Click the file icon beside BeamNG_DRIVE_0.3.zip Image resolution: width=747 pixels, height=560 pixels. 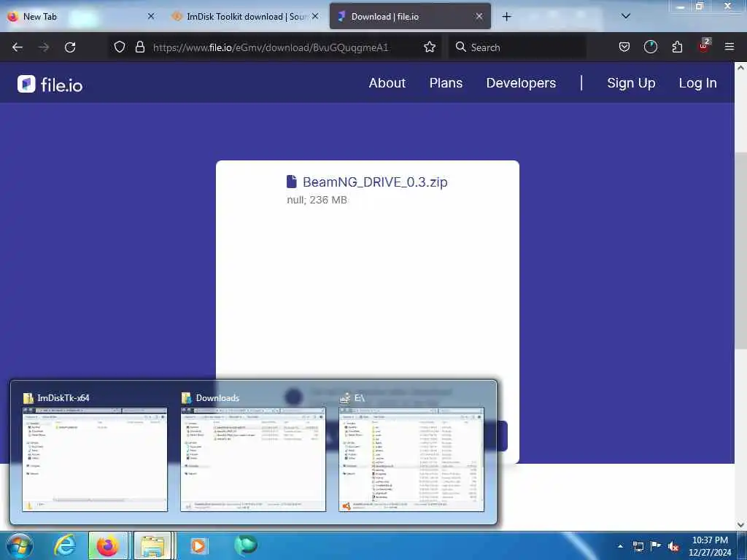pos(292,182)
